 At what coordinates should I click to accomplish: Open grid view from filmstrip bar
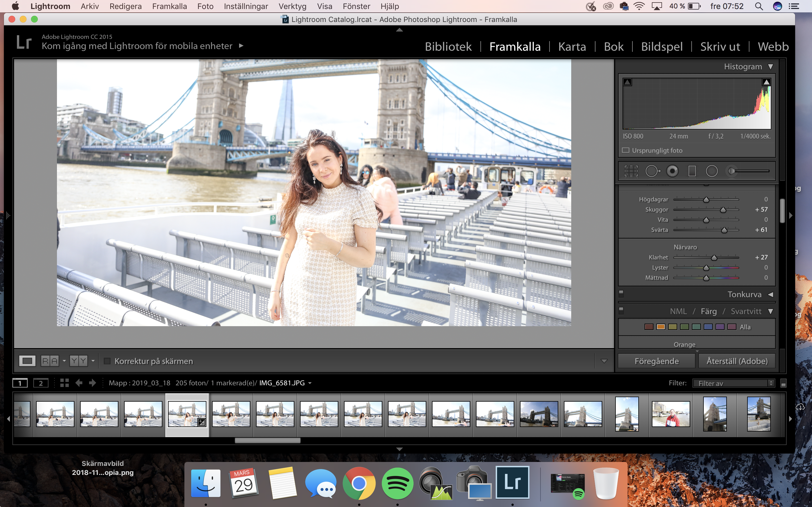(64, 383)
